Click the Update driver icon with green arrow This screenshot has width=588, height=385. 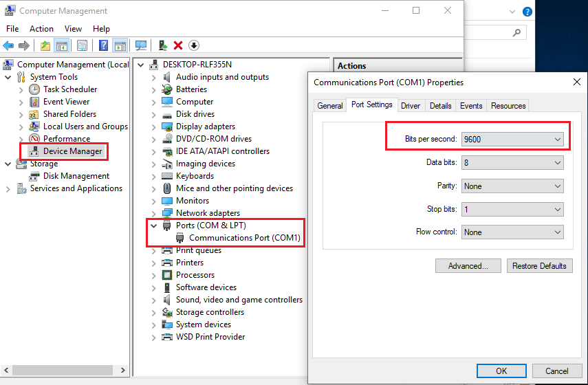163,45
